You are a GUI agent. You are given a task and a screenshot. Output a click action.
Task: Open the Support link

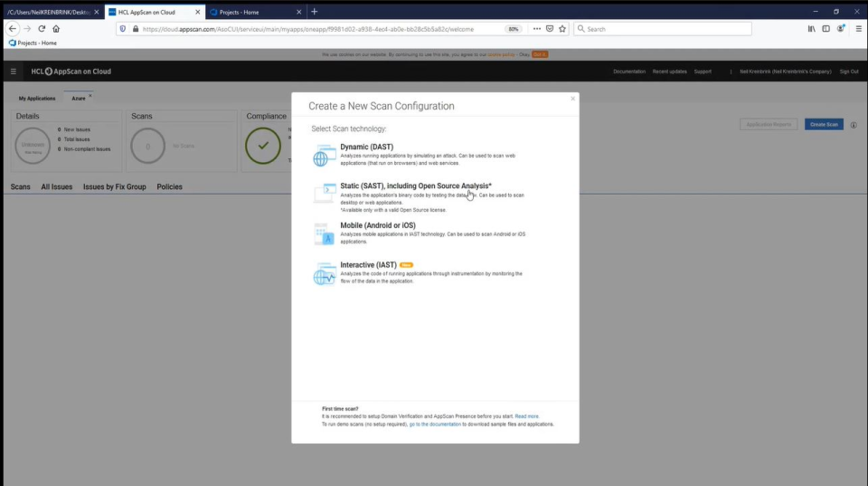(703, 71)
